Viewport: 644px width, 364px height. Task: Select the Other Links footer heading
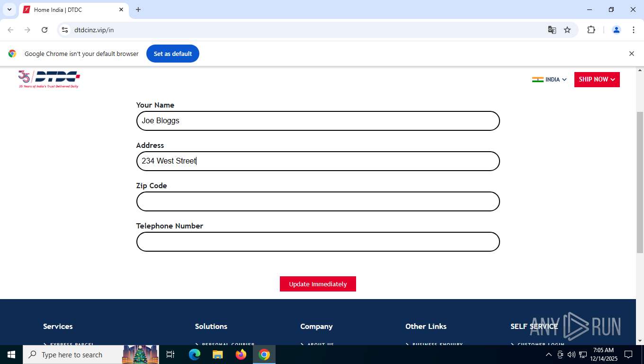point(426,326)
